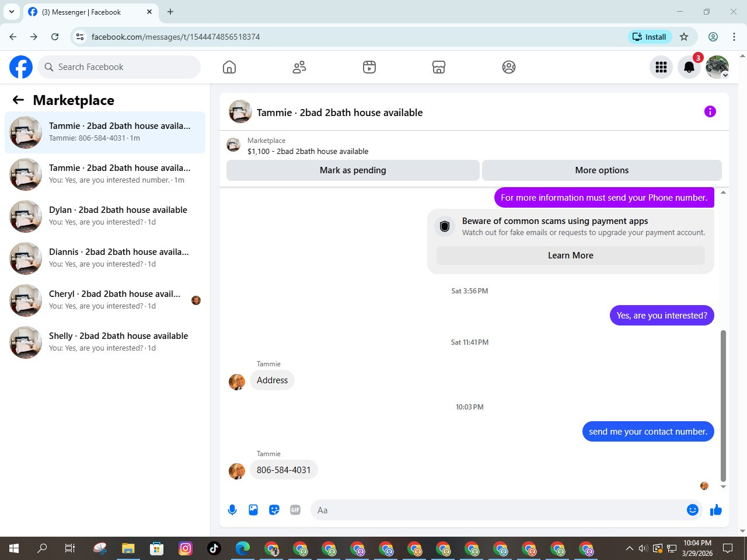Open the volume control in system tray

tap(643, 548)
